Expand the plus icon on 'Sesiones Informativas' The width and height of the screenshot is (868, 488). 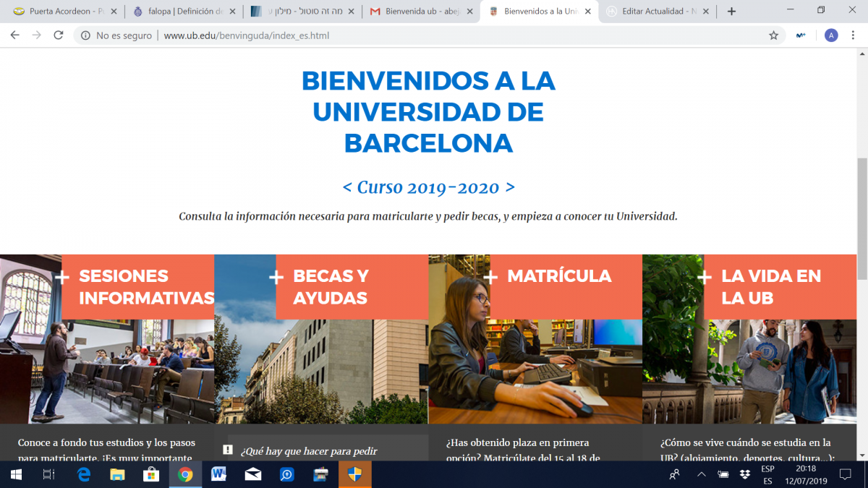(62, 277)
